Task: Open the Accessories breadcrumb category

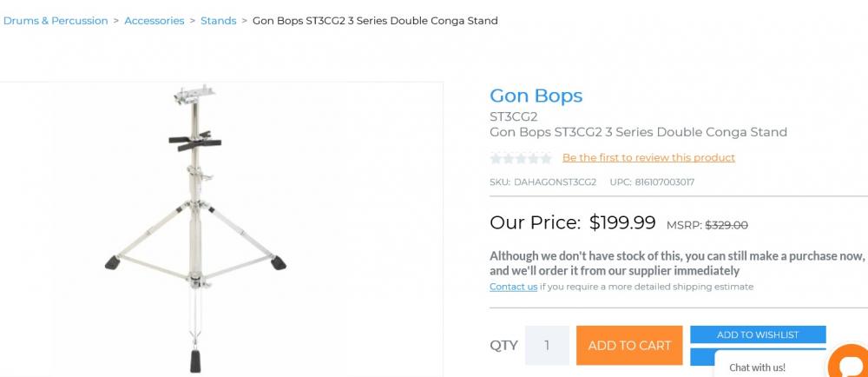Action: [x=155, y=21]
